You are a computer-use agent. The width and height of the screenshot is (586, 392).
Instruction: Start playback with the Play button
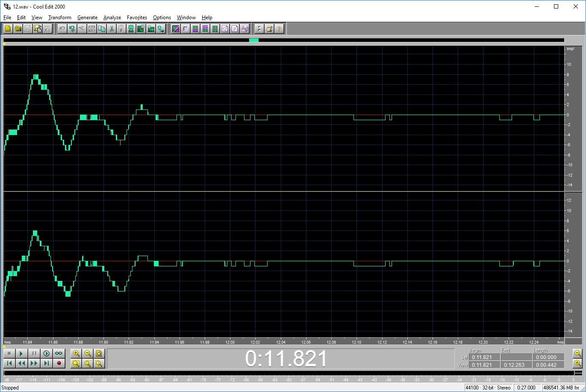(21, 354)
